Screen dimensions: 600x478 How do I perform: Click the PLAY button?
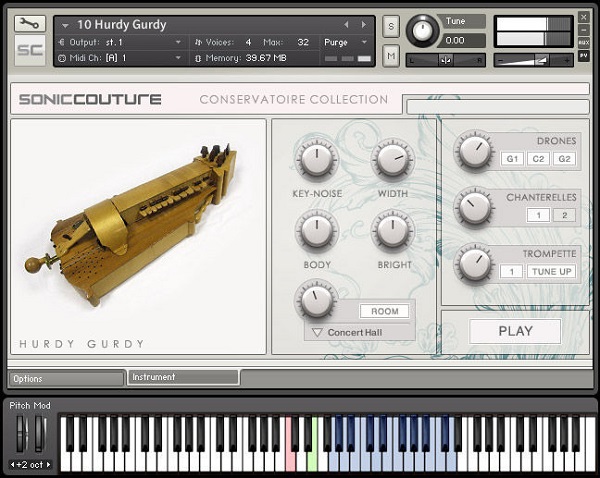tap(515, 331)
